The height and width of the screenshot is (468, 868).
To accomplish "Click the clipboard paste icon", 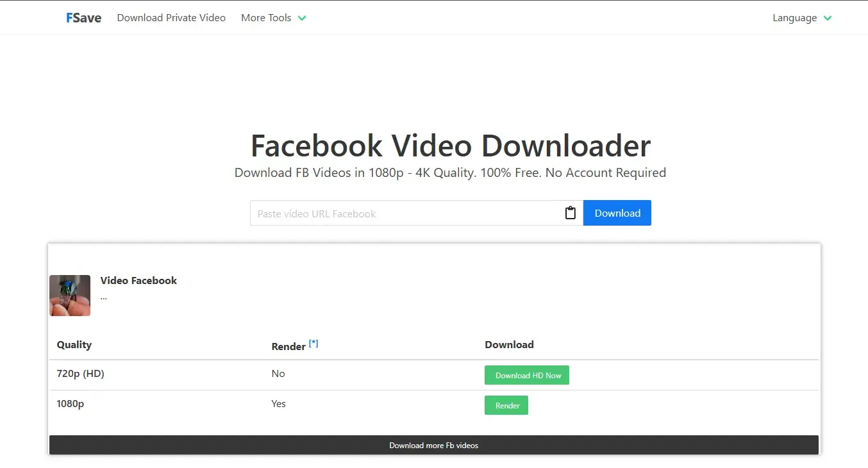I will pyautogui.click(x=570, y=213).
